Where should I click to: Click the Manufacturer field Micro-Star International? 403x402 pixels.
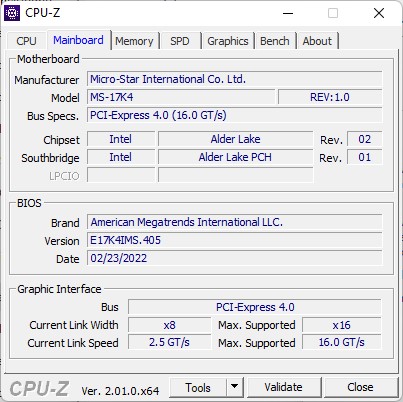pyautogui.click(x=235, y=79)
